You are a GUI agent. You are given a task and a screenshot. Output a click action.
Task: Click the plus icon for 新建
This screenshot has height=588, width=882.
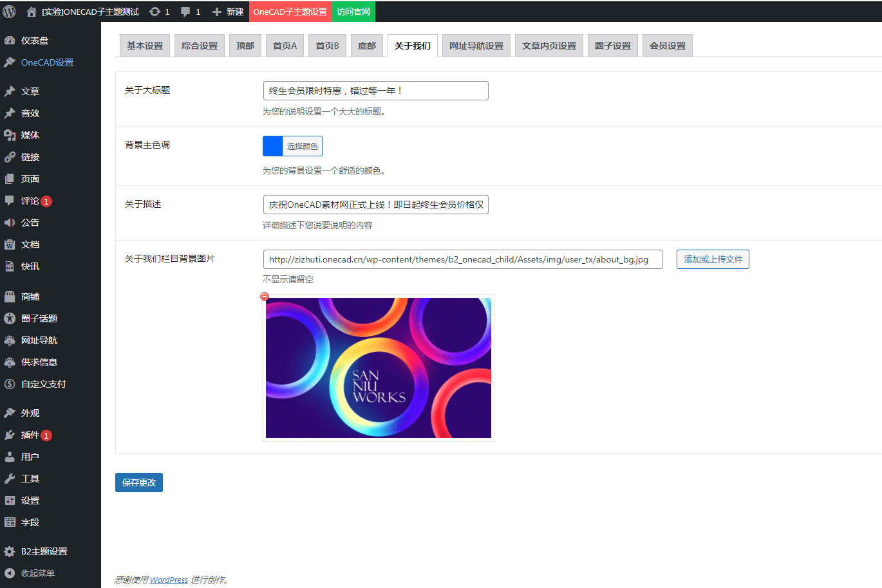[x=217, y=12]
